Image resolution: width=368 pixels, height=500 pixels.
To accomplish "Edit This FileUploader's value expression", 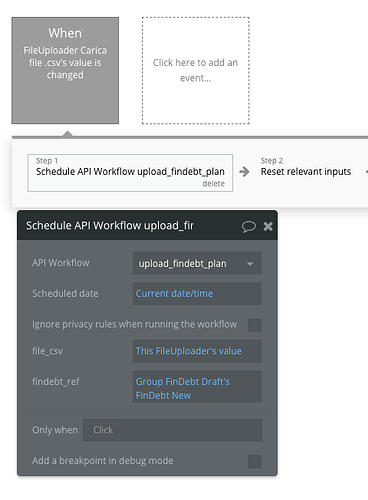I will (197, 351).
